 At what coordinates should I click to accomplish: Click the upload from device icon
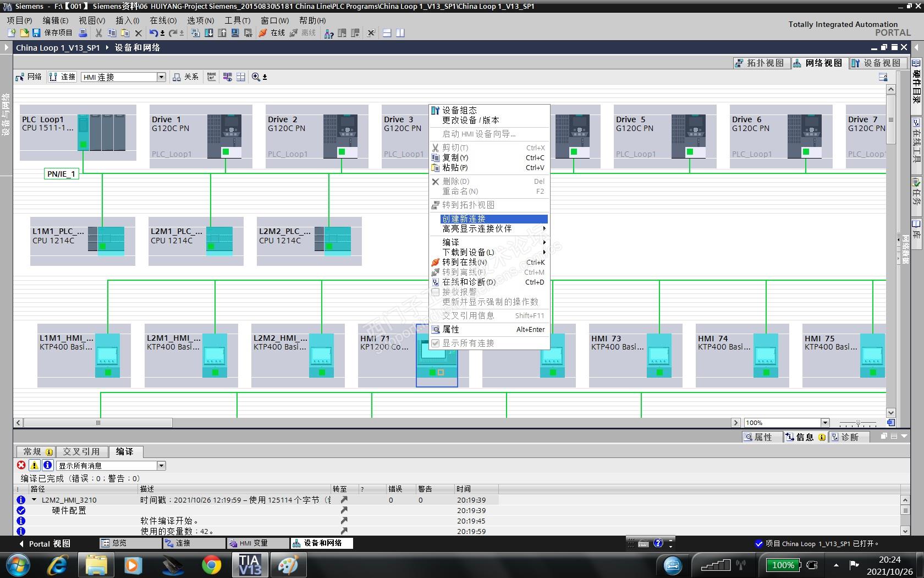point(222,33)
